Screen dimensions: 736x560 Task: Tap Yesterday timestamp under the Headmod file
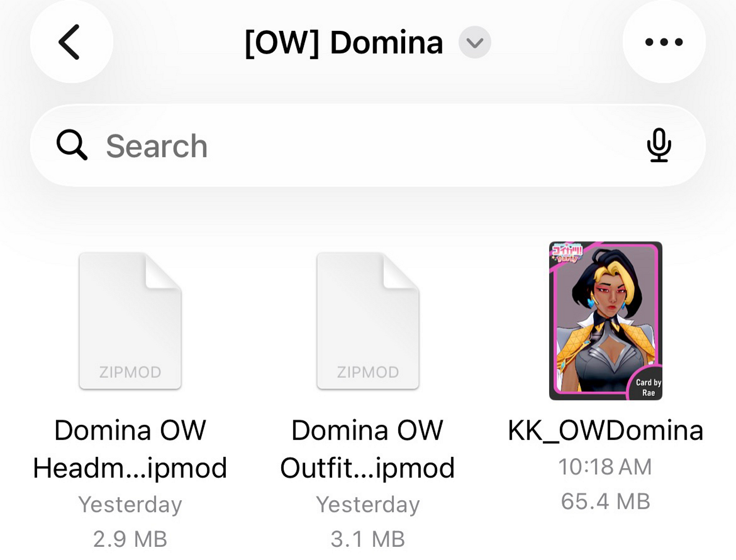pyautogui.click(x=130, y=504)
